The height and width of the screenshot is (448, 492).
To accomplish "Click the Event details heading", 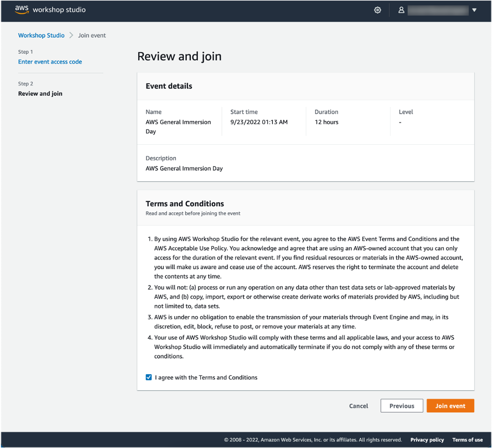I will click(x=169, y=86).
